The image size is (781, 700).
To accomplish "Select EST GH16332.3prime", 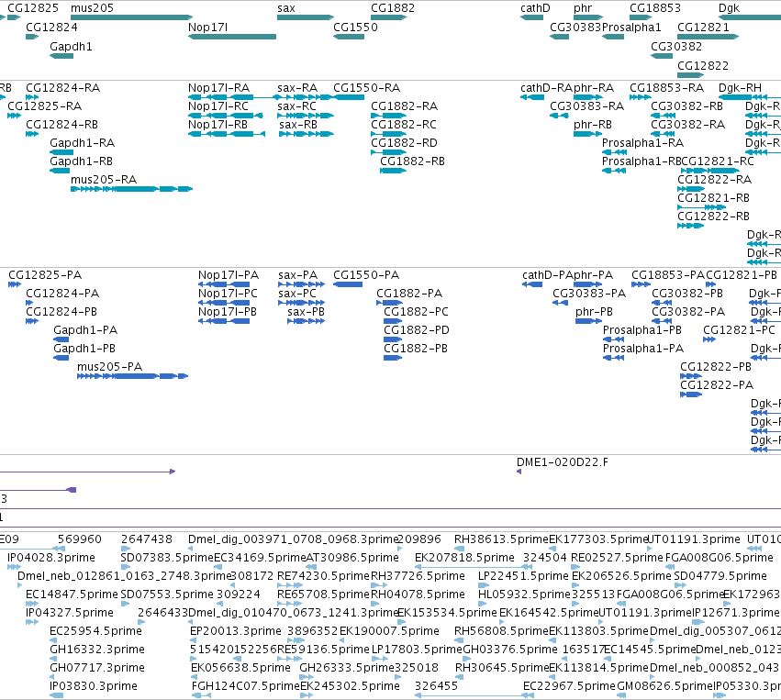I will (97, 649).
